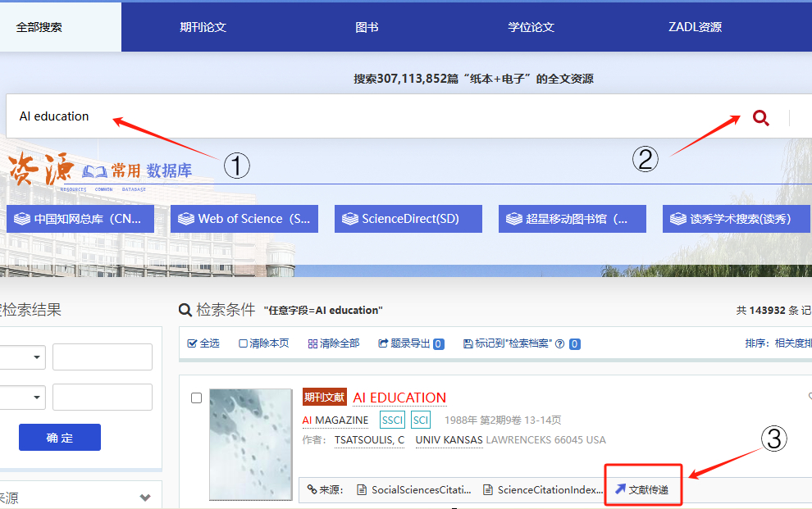The image size is (812, 509).
Task: Click 题录导出 export icon
Action: point(383,344)
